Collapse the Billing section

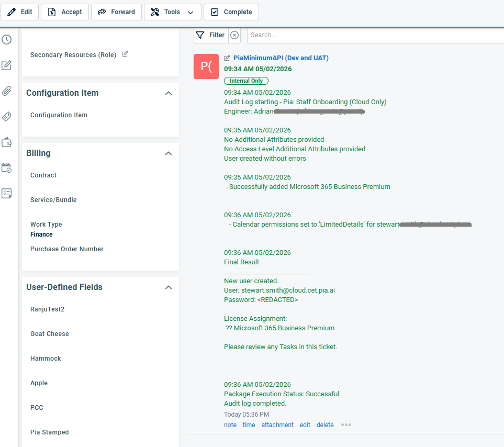pos(169,153)
